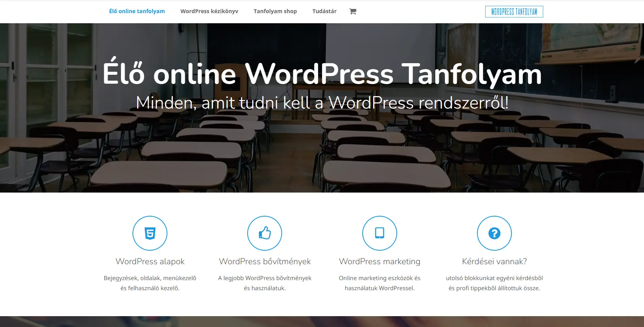
Task: Click the WordPress alapok heading
Action: (150, 262)
